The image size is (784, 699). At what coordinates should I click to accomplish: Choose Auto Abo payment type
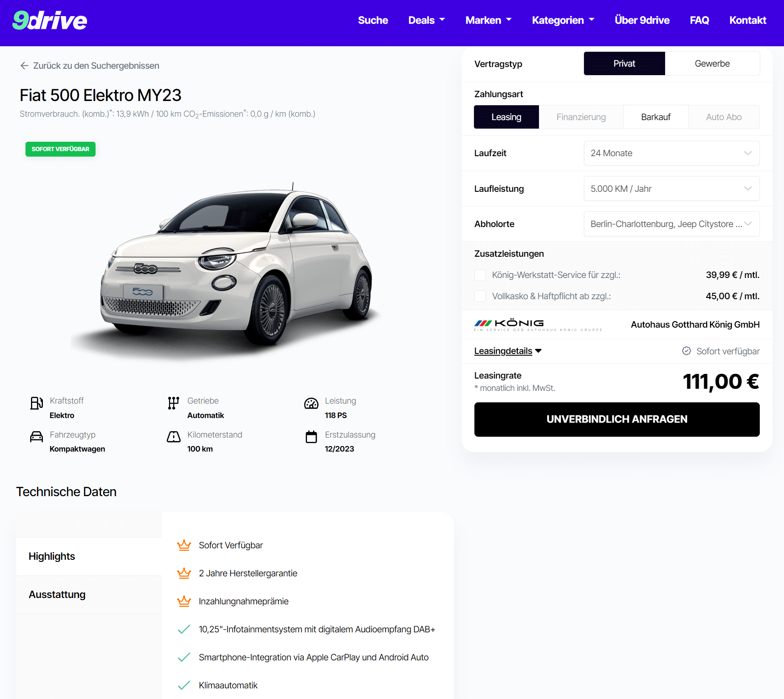tap(724, 117)
